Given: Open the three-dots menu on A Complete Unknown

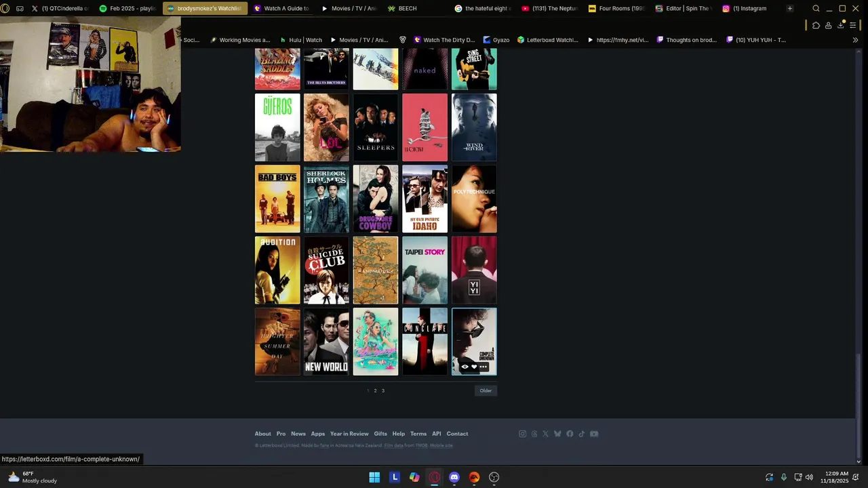Looking at the screenshot, I should click(484, 367).
